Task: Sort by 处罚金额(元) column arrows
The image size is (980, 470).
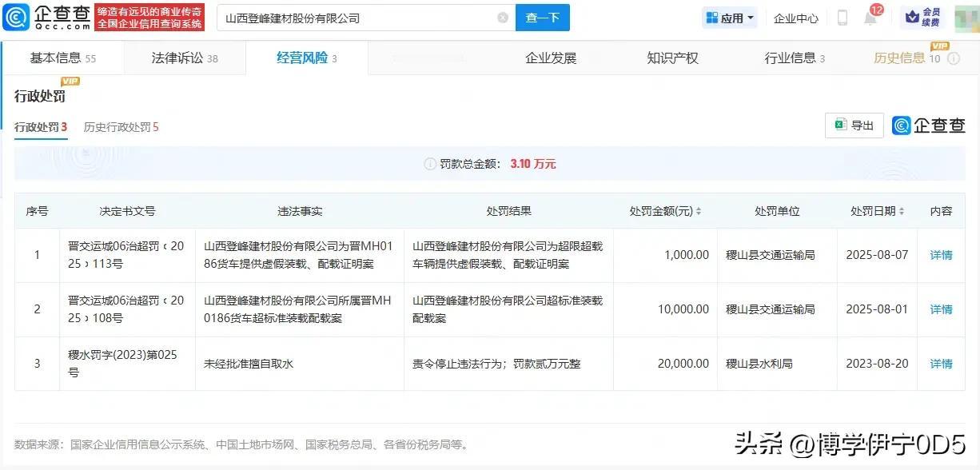Action: coord(699,212)
